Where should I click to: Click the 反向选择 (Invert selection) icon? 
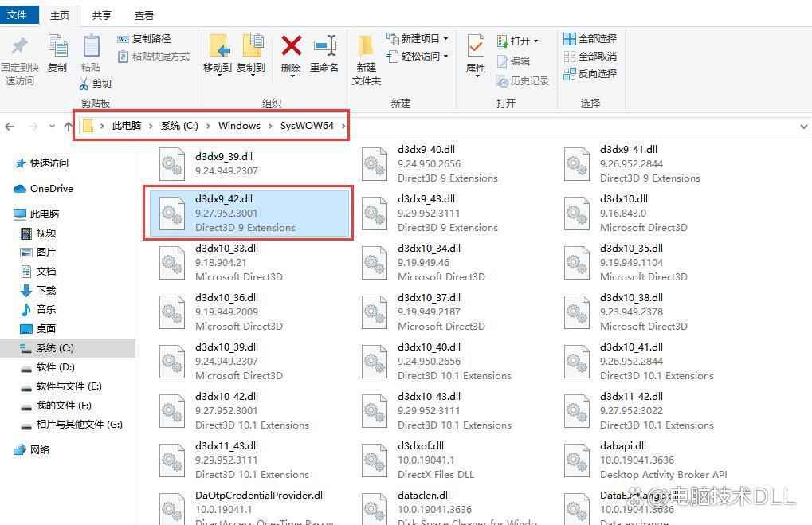point(571,75)
